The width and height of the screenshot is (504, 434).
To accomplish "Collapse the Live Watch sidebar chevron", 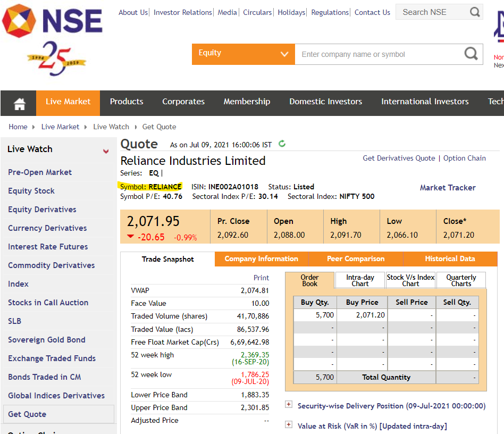I will pos(106,151).
